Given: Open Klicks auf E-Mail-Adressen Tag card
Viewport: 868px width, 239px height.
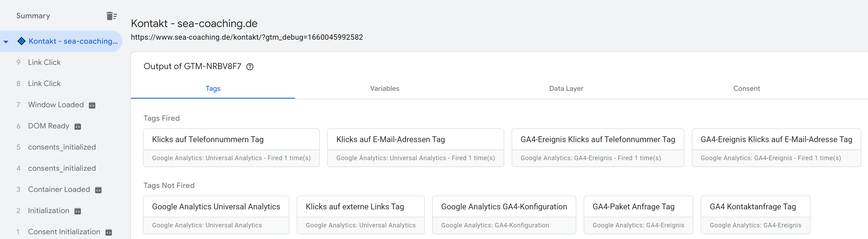Looking at the screenshot, I should point(415,147).
